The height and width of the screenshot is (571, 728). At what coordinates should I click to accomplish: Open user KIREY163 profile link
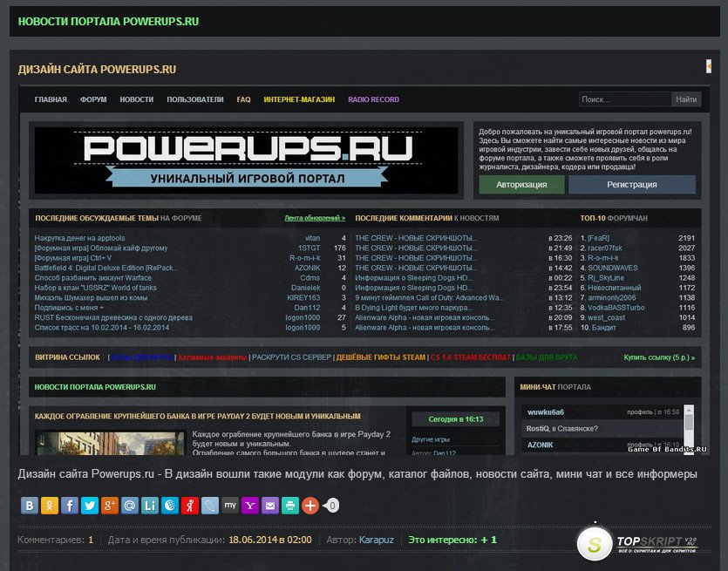(303, 297)
